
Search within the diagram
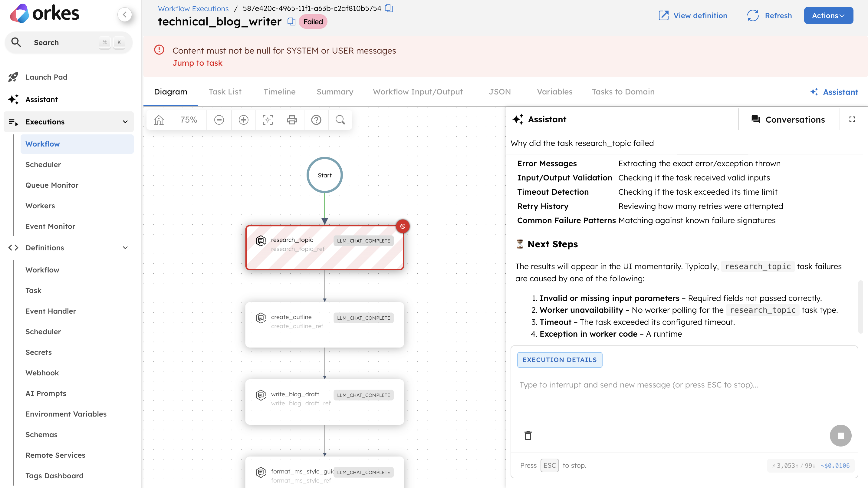(340, 120)
